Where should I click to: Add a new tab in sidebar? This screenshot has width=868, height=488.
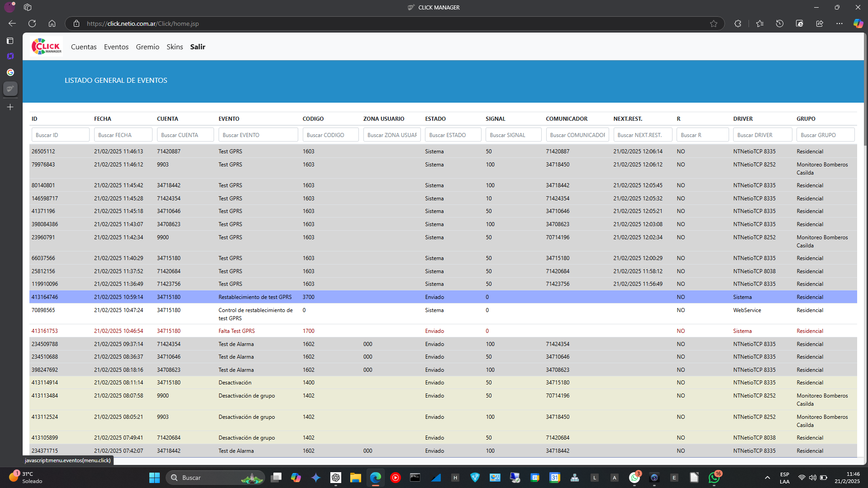[x=10, y=107]
